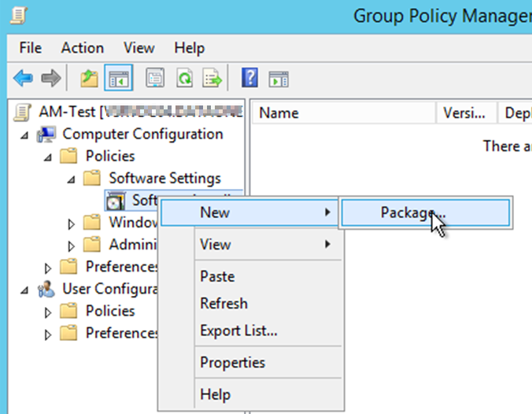
Task: Expand Policies under User Configuration
Action: pos(48,312)
